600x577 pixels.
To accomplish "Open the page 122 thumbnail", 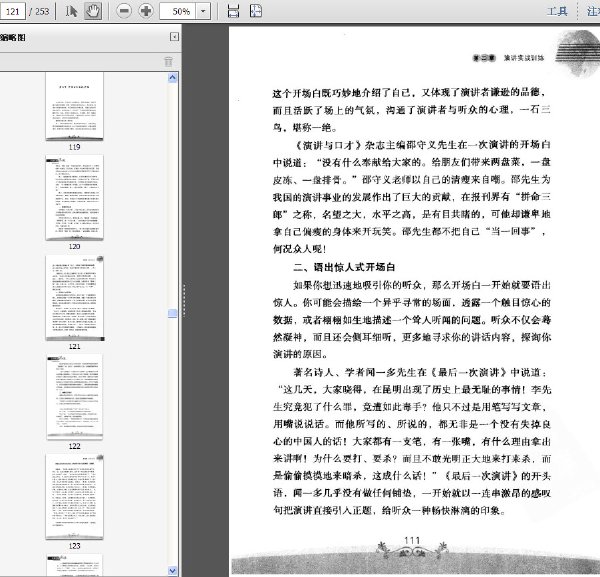I will tap(75, 397).
